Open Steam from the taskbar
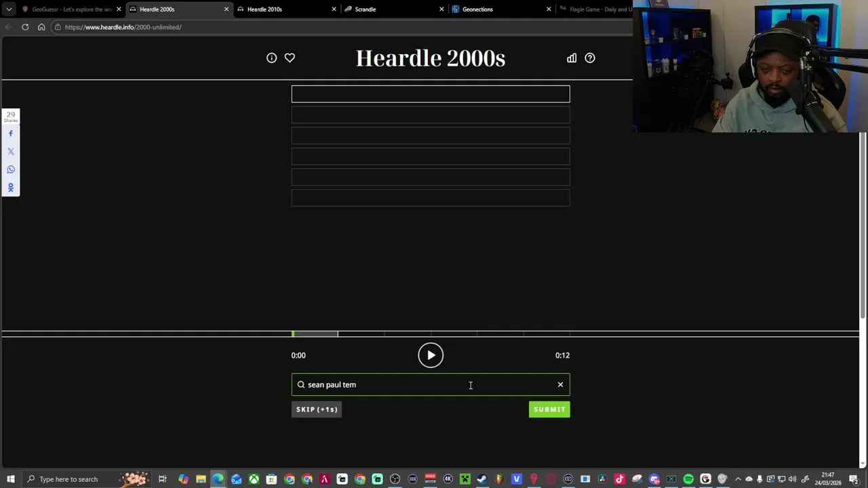This screenshot has width=868, height=488. point(481,479)
